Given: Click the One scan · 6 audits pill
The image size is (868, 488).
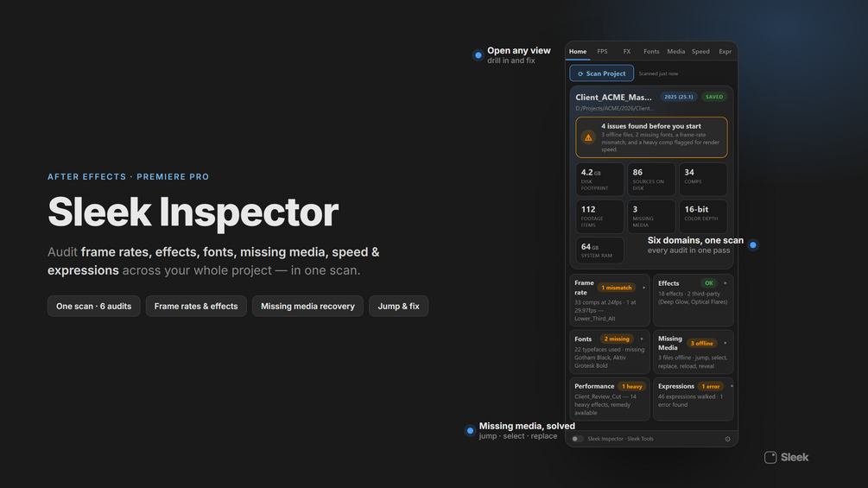Looking at the screenshot, I should tap(93, 306).
